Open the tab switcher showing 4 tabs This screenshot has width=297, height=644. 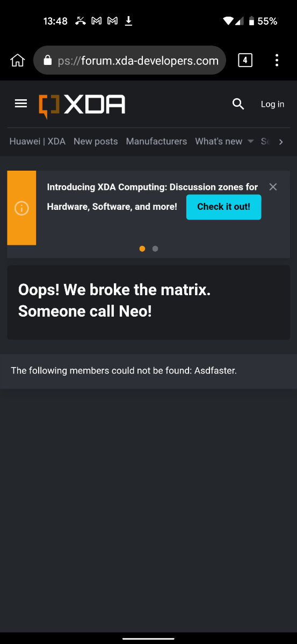tap(245, 60)
